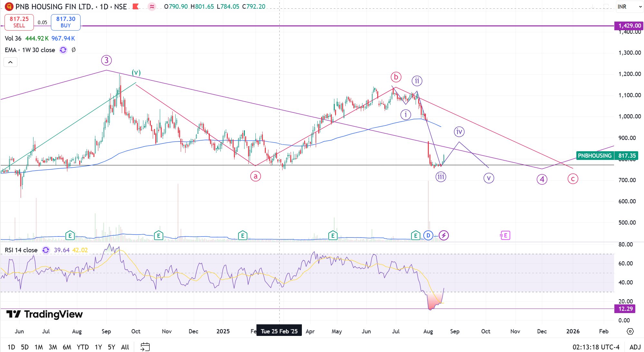Click the 817.25 SELL button
Screen dimensions: 644x352
(x=19, y=22)
